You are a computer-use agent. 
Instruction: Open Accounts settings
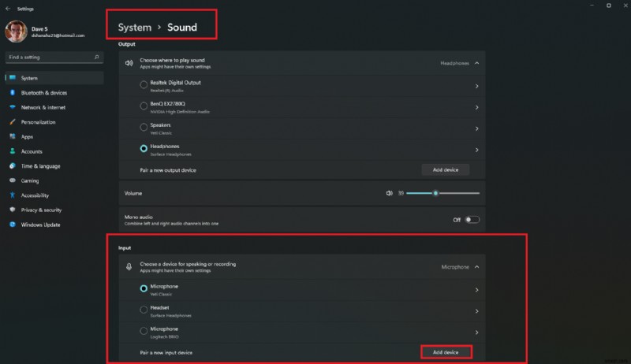pos(54,151)
